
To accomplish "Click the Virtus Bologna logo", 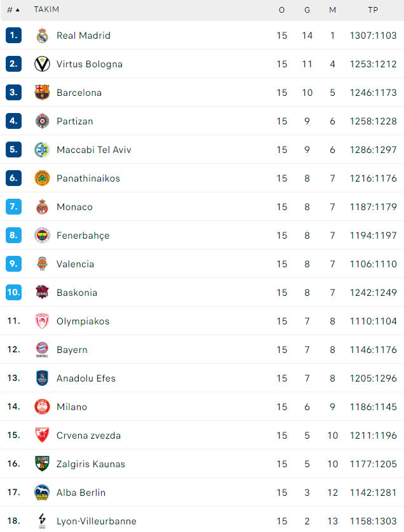I will tap(42, 64).
